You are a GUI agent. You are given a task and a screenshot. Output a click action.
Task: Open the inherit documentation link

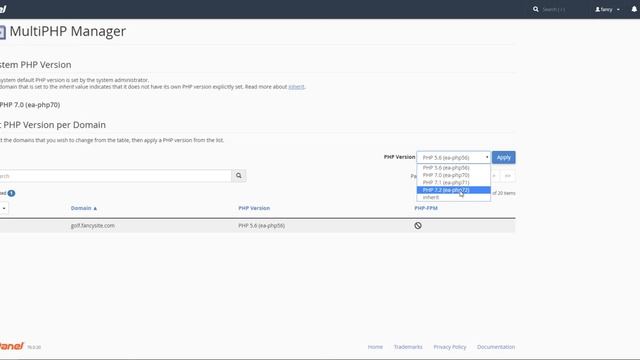296,87
